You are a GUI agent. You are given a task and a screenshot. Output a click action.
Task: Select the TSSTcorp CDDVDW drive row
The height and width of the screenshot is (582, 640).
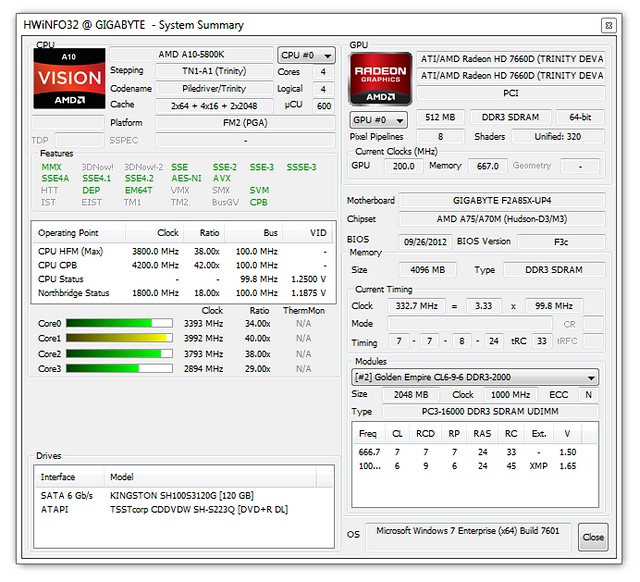click(x=184, y=509)
